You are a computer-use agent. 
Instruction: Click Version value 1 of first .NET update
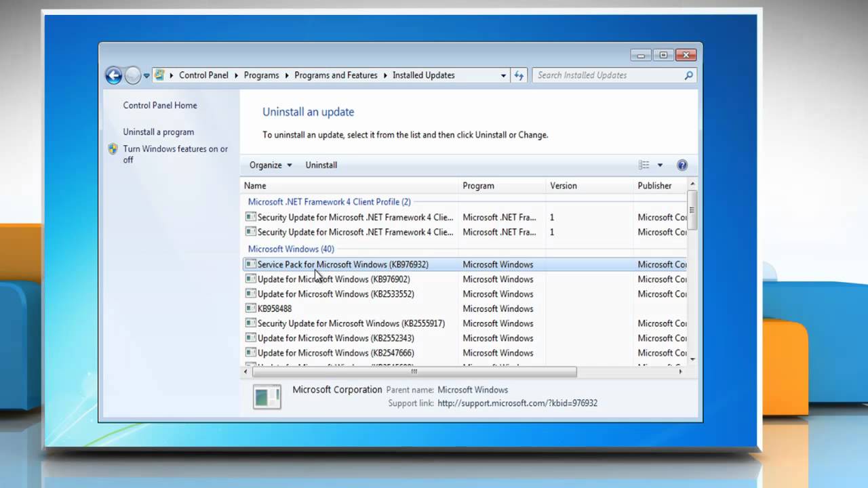[x=552, y=218]
